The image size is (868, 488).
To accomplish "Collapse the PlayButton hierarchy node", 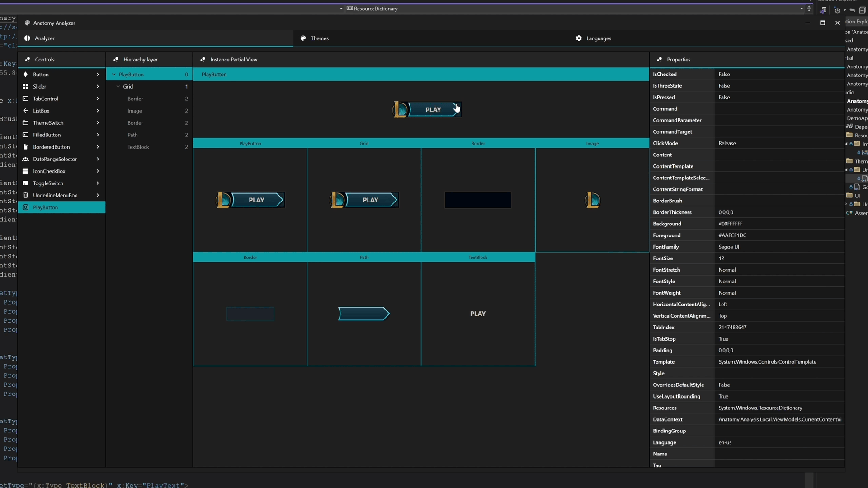I will click(x=114, y=75).
